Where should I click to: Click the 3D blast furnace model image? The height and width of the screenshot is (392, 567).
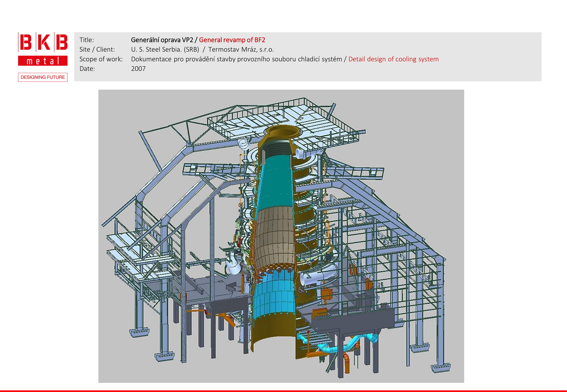pyautogui.click(x=281, y=236)
